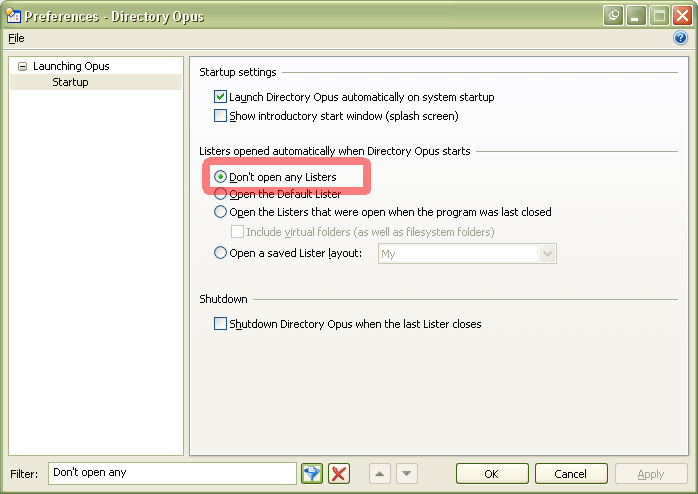Click the extra title bar button left of minimize
This screenshot has height=494, width=698.
[x=613, y=16]
